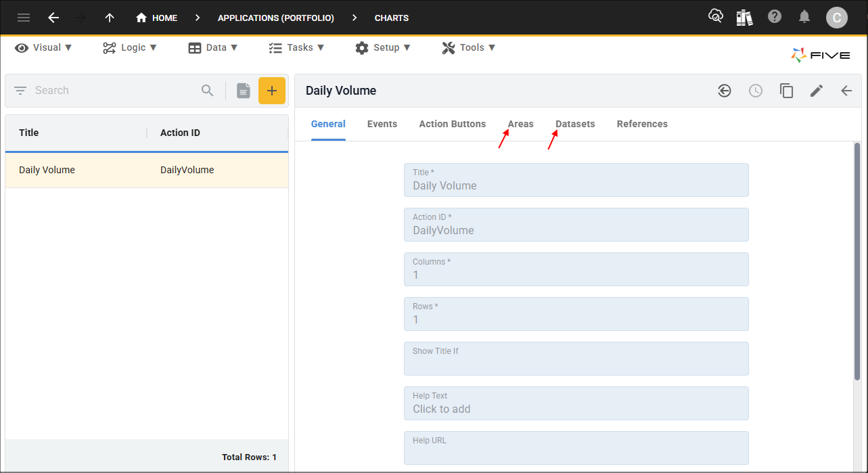Switch to the Areas tab
Image resolution: width=868 pixels, height=473 pixels.
520,124
